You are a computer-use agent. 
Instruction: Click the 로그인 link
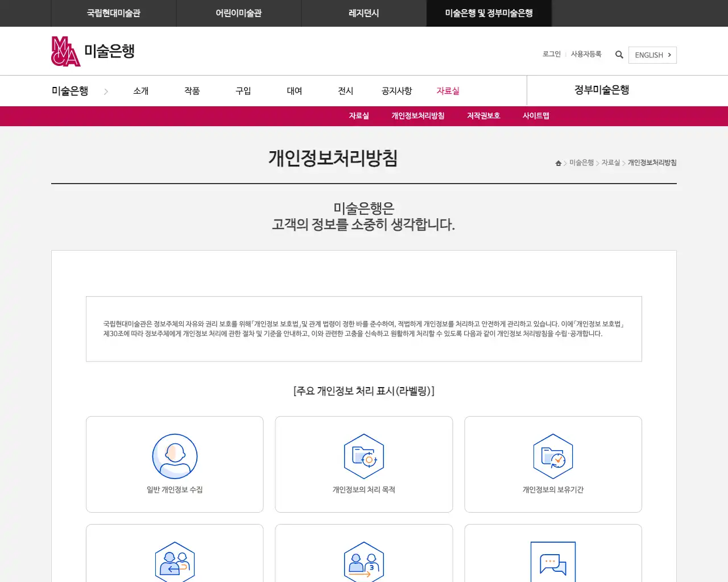point(552,54)
